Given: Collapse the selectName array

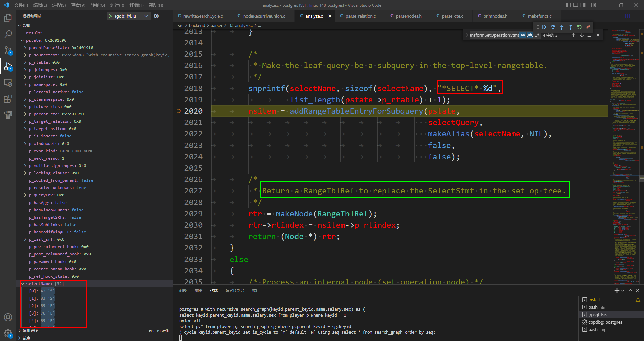Looking at the screenshot, I should [22, 284].
